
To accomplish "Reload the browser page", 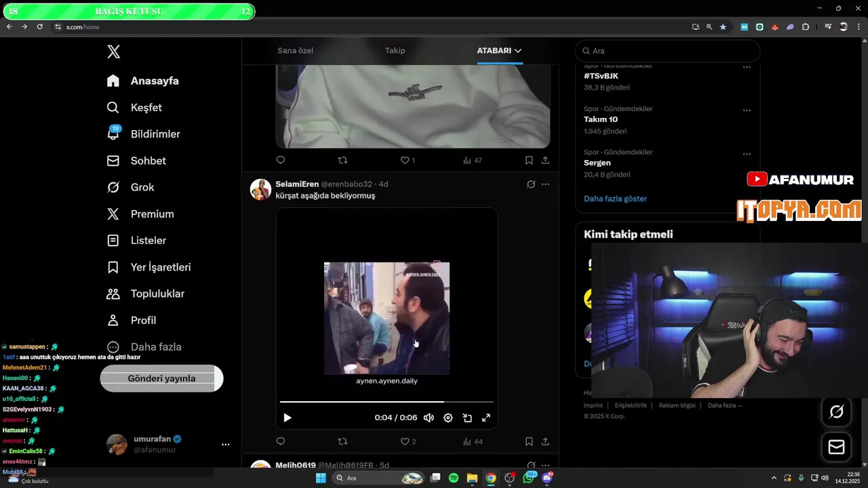I will coord(39,26).
